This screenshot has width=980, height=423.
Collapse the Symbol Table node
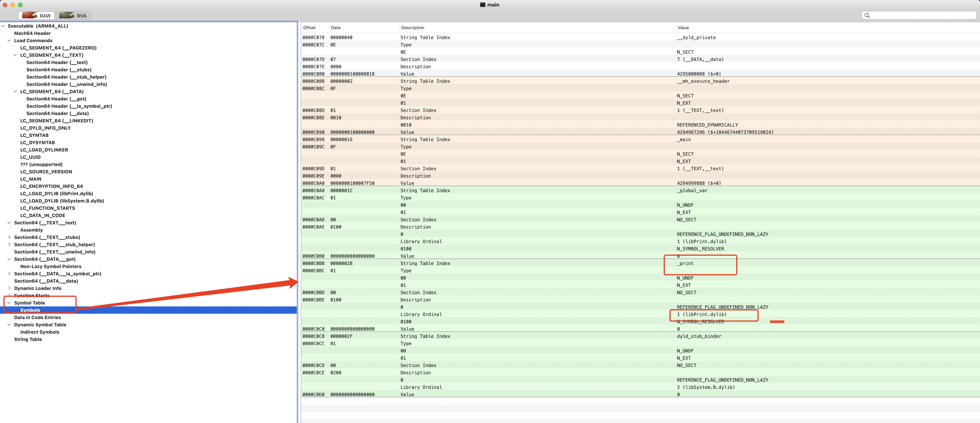(9, 303)
